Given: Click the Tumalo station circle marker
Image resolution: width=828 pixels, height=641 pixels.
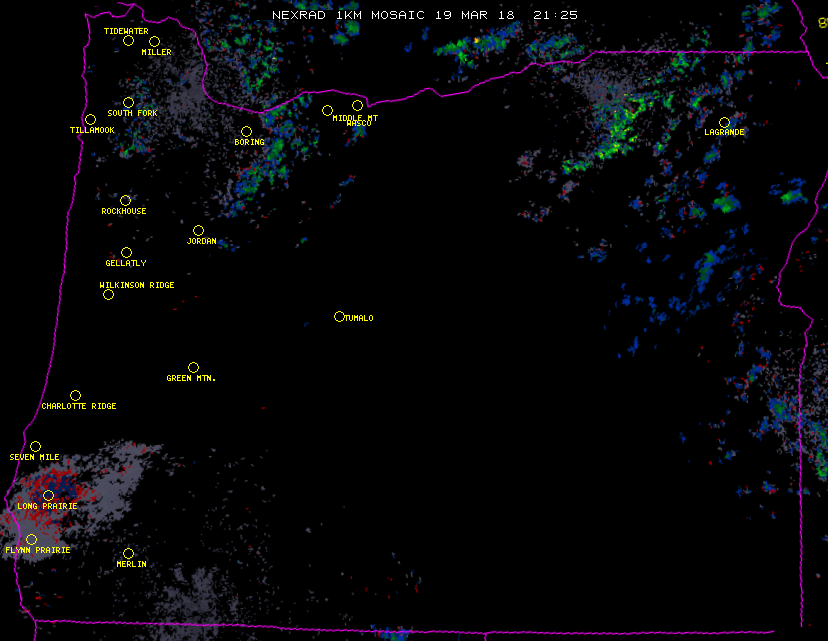Looking at the screenshot, I should [339, 317].
